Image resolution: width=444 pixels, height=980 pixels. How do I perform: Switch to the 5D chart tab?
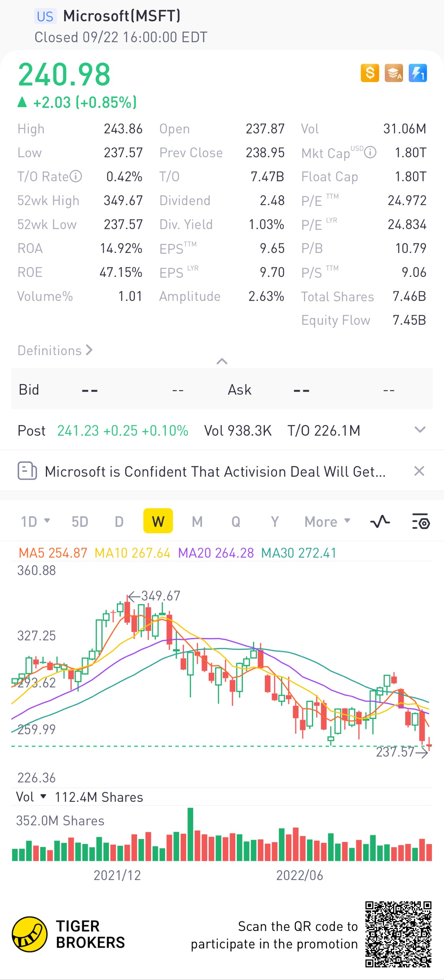point(80,521)
